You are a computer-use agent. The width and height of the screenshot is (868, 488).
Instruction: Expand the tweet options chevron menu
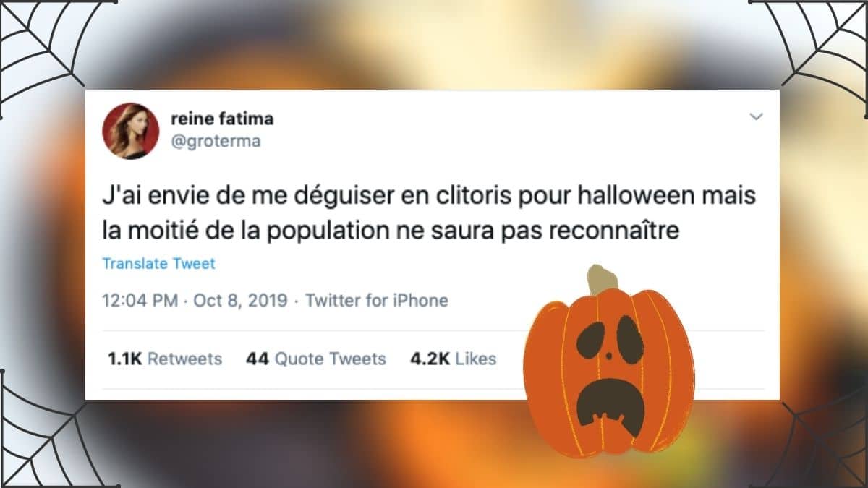[x=756, y=116]
